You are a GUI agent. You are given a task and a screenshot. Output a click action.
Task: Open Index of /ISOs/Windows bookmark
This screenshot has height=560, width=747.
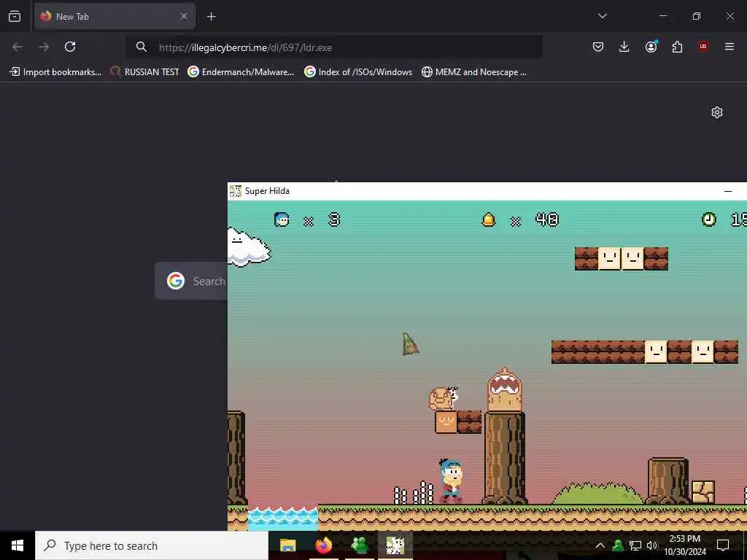click(x=358, y=72)
